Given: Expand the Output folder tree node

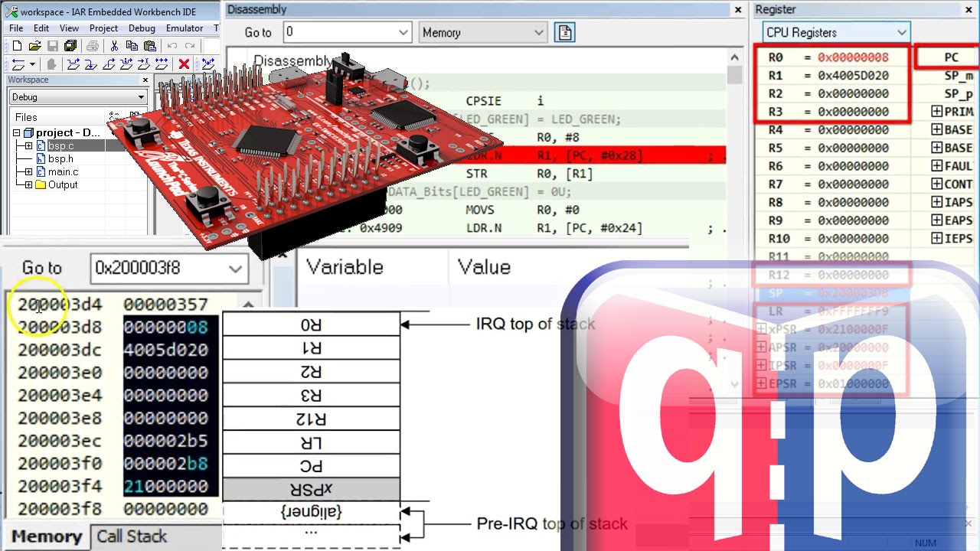Looking at the screenshot, I should point(28,184).
